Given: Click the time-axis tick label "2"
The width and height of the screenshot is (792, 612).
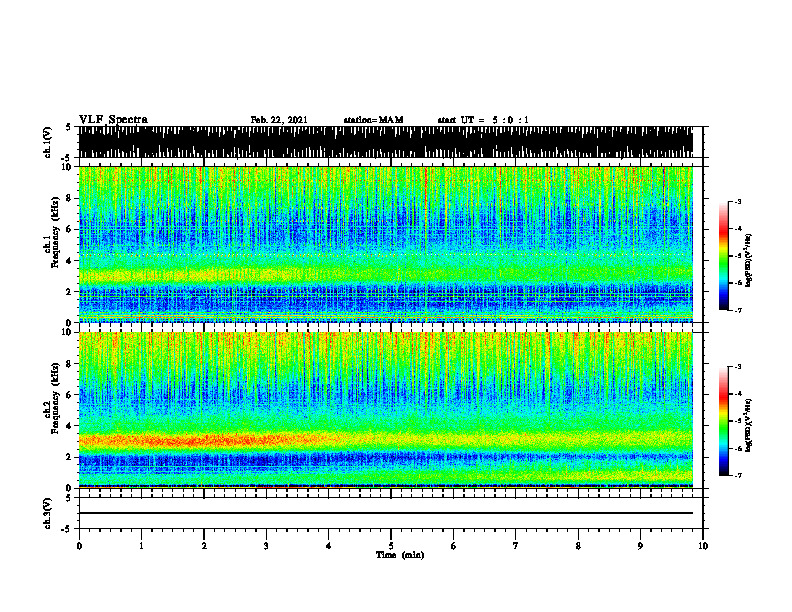Looking at the screenshot, I should (204, 546).
